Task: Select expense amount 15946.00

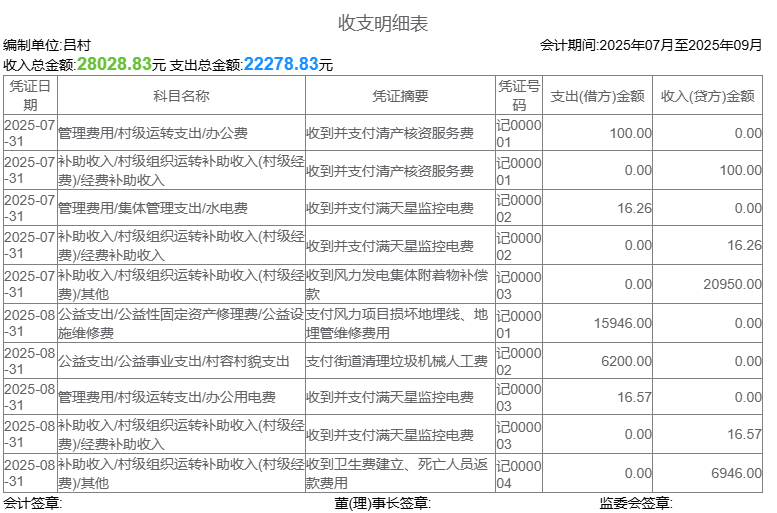Action: 623,323
